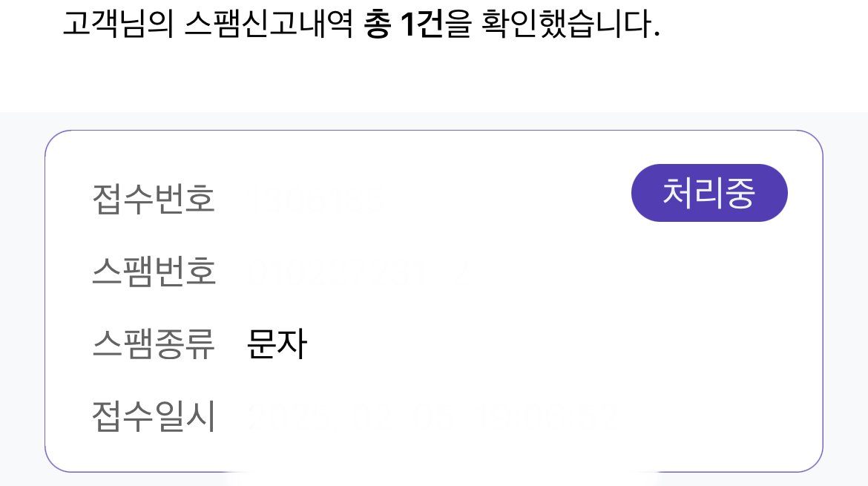Click empty space right of 문자 value
868x486 pixels.
pos(519,344)
